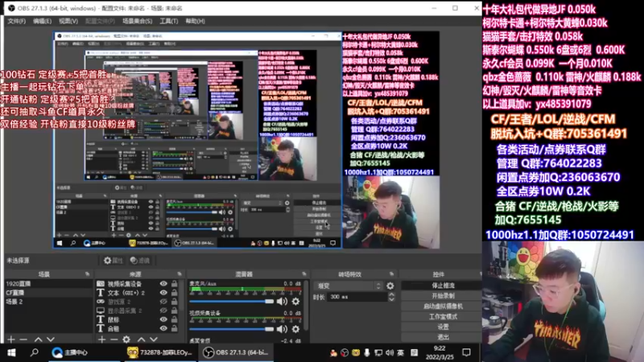Show the 显示器采集 2 source
644x362 pixels.
163,311
